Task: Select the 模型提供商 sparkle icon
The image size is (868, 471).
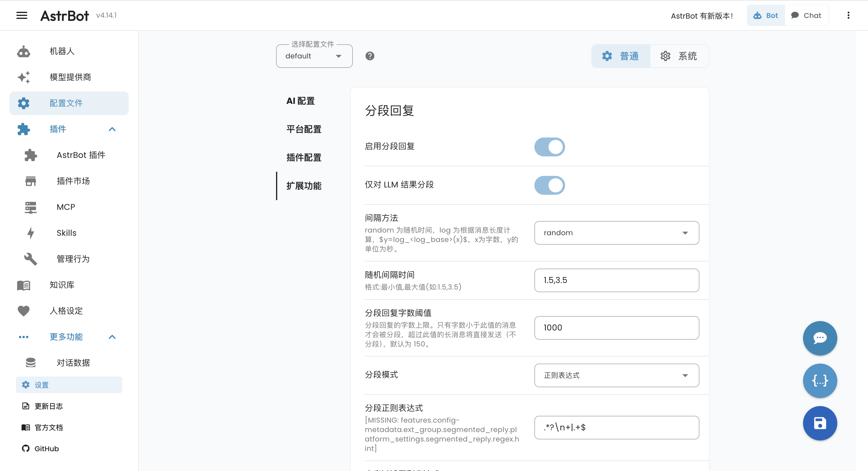Action: coord(23,77)
